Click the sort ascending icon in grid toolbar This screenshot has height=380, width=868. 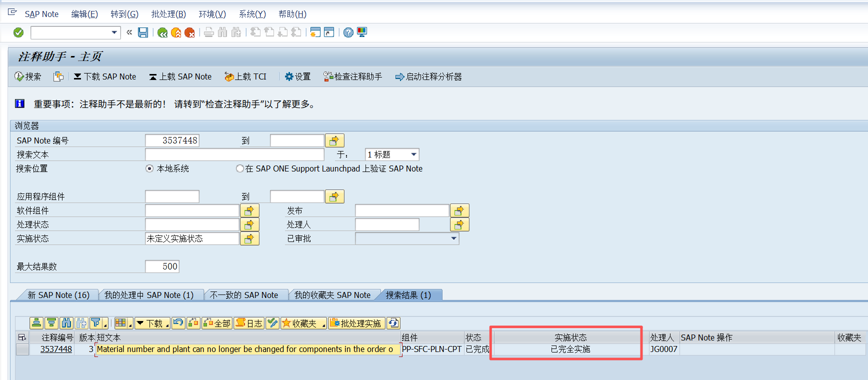click(x=36, y=323)
